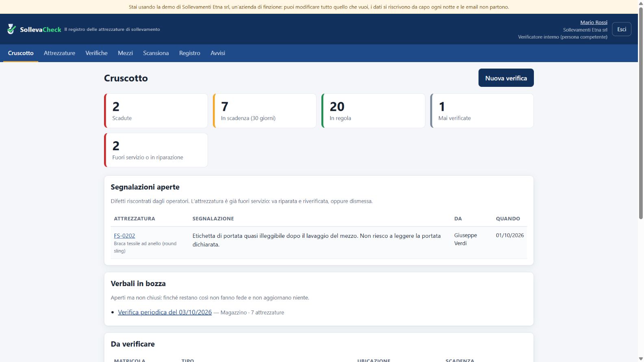Click the 'Sollevamenti Etna srl' company name in header
The image size is (644, 362).
(x=585, y=30)
